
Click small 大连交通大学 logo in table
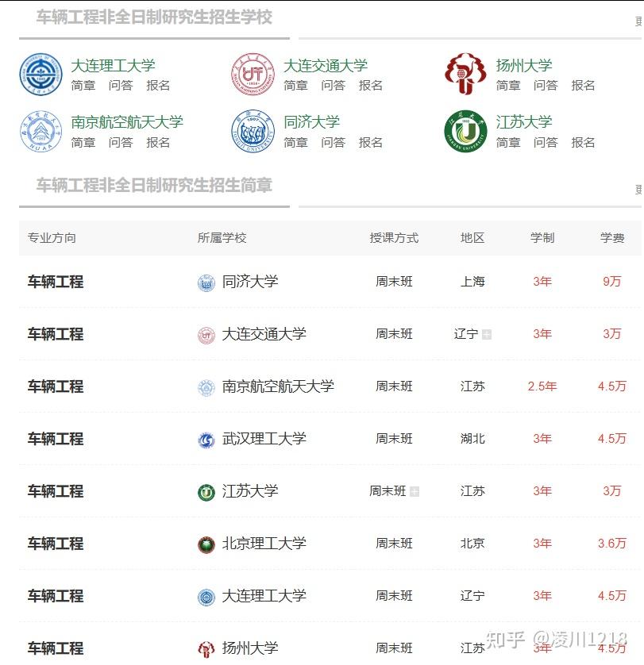pyautogui.click(x=206, y=336)
